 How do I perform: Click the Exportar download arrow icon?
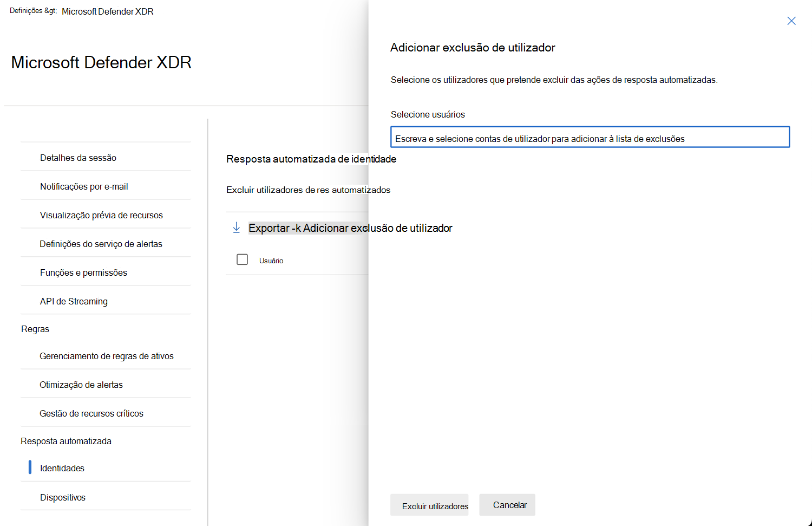pyautogui.click(x=237, y=228)
